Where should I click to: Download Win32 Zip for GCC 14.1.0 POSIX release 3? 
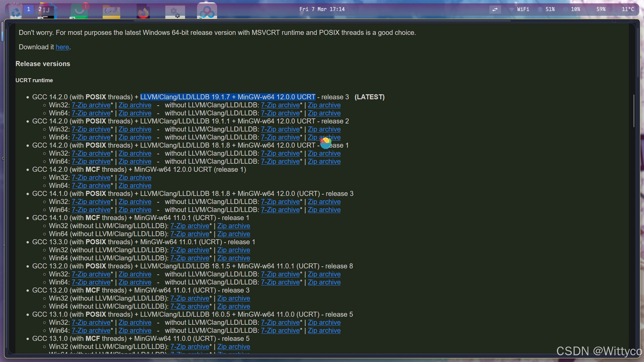coord(135,202)
